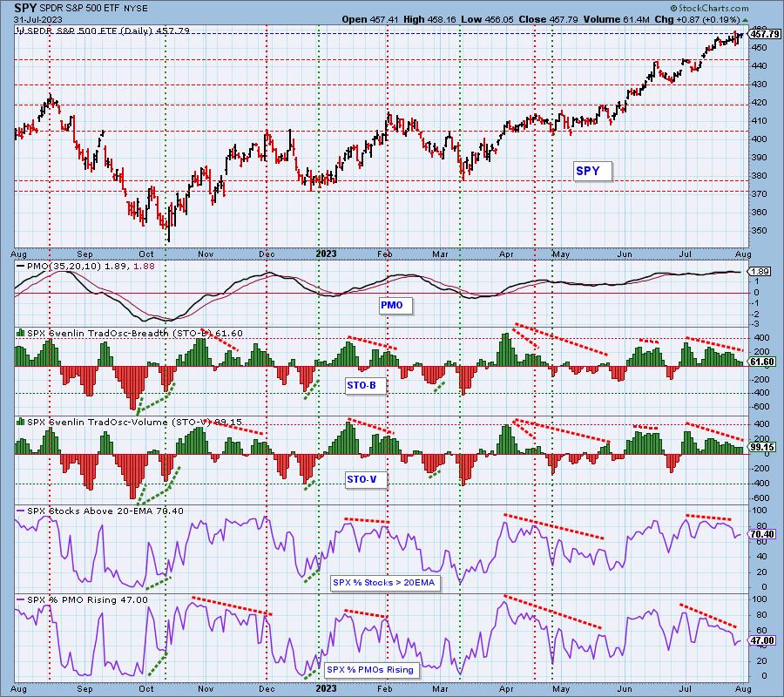Click the 350 price axis label
784x697 pixels.
760,231
